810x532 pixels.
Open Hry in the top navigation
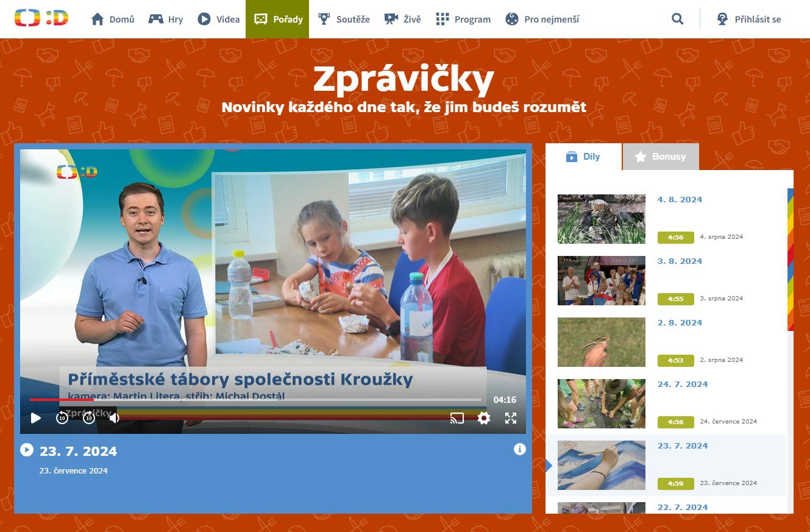click(x=166, y=19)
